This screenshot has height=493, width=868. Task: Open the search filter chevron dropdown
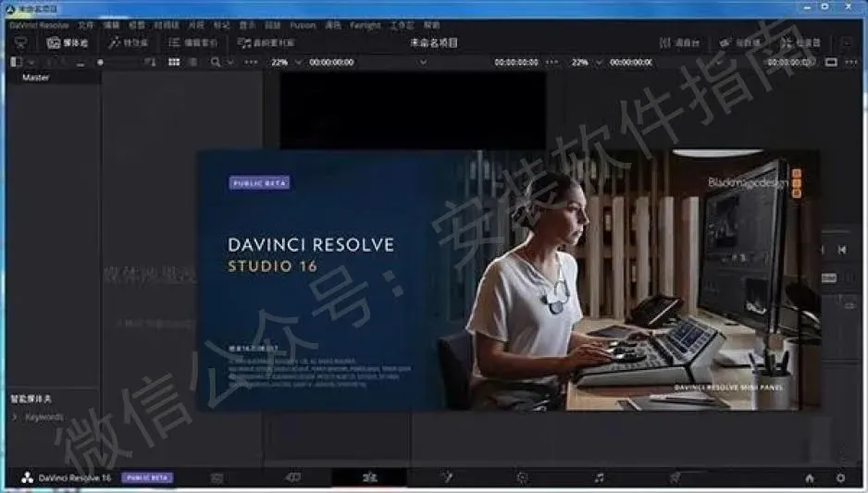[x=230, y=63]
